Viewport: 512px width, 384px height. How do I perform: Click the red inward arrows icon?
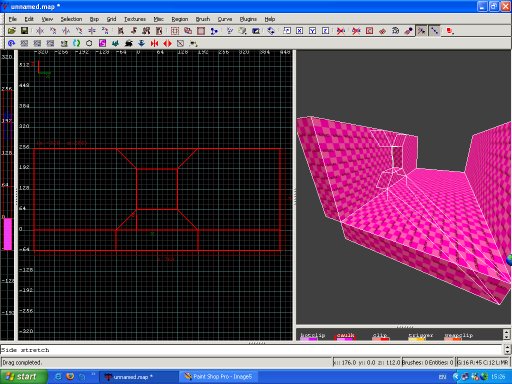[x=154, y=43]
